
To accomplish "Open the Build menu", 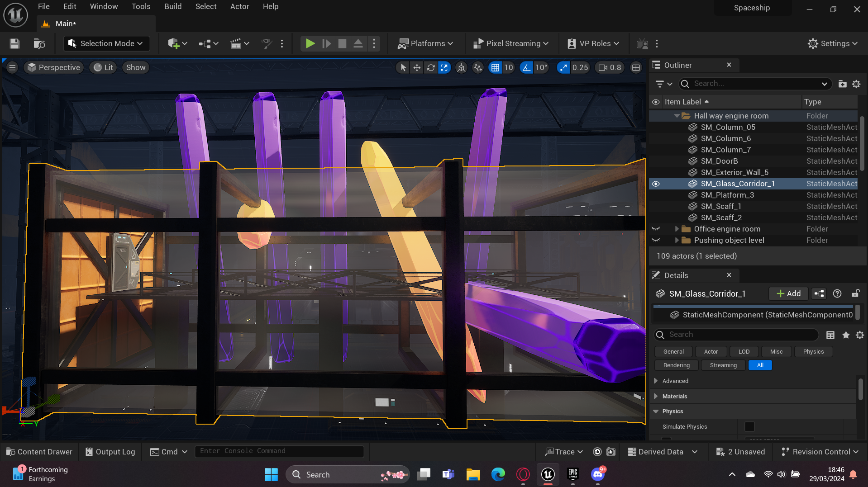I will coord(172,6).
